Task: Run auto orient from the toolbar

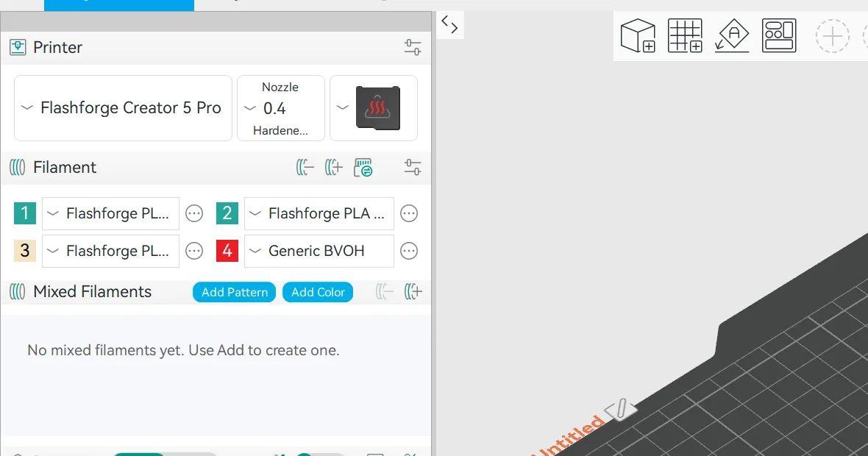Action: point(732,36)
